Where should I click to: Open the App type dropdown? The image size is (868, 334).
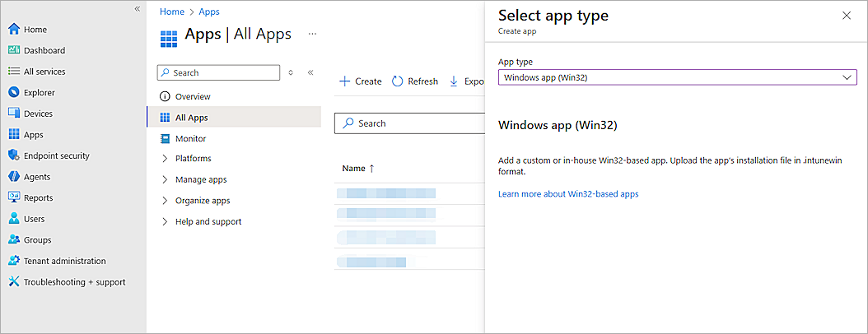[678, 77]
